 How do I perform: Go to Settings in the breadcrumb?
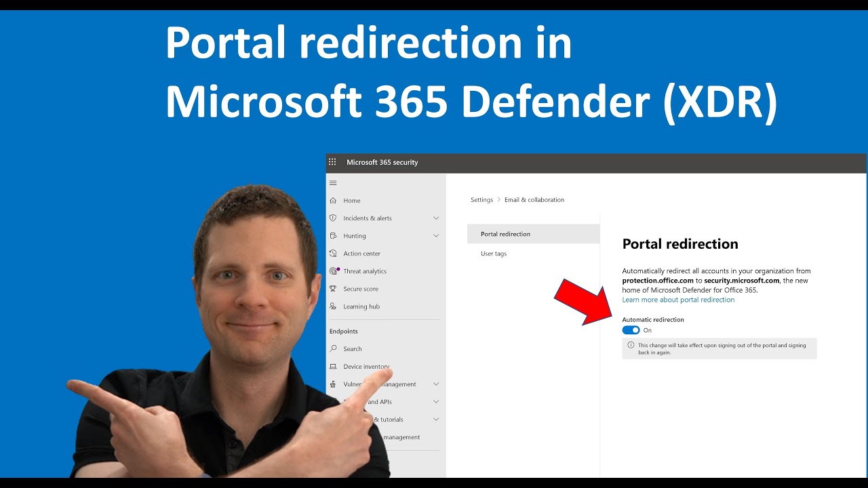482,200
